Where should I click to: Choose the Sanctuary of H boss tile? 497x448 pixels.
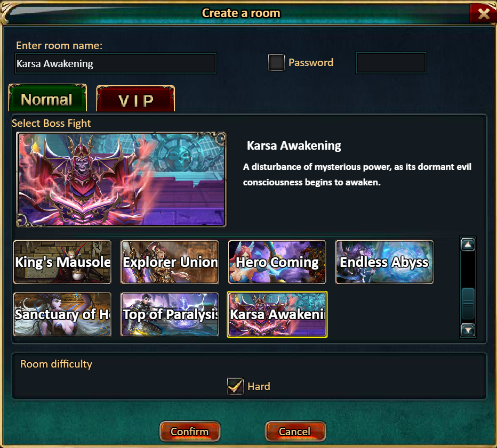(x=62, y=314)
